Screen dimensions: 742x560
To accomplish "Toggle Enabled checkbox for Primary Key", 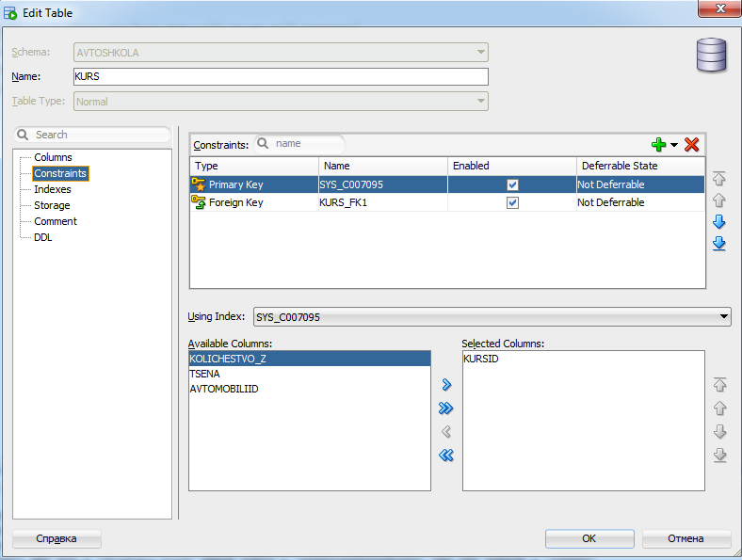I will click(512, 184).
